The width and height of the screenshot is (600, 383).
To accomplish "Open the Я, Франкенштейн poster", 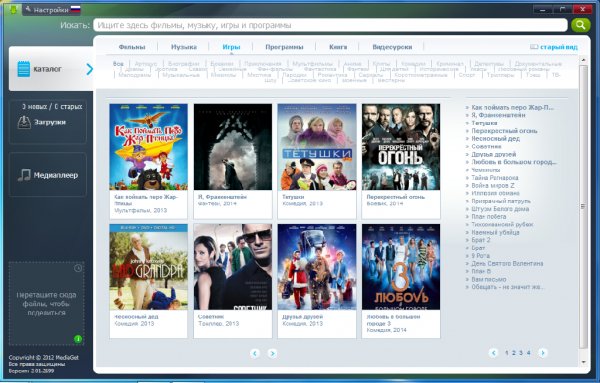I will (233, 147).
